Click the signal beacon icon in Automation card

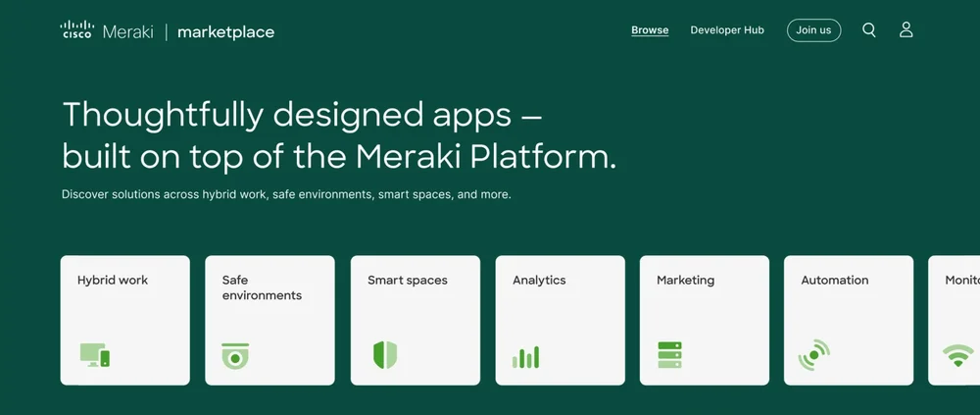pos(813,355)
